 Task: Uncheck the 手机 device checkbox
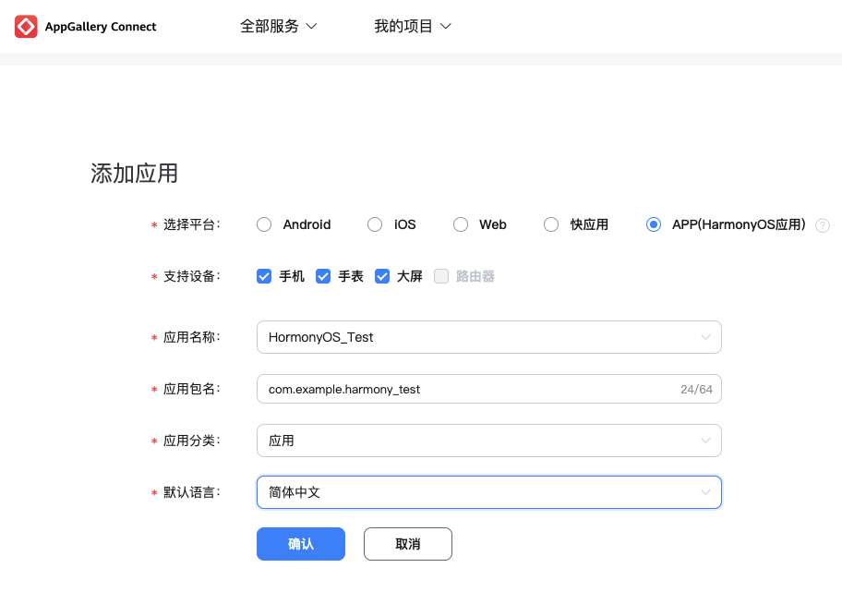pos(264,276)
